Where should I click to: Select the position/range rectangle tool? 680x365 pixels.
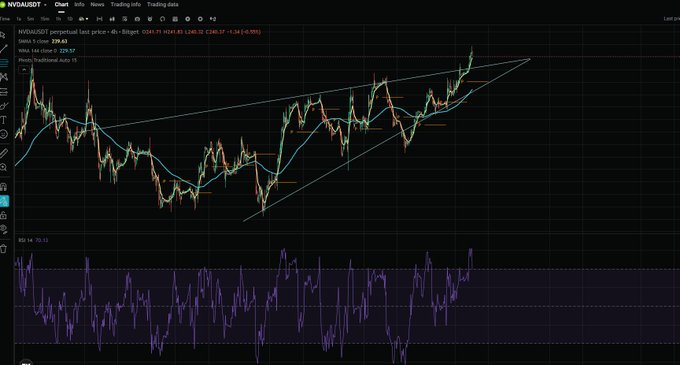[3, 91]
